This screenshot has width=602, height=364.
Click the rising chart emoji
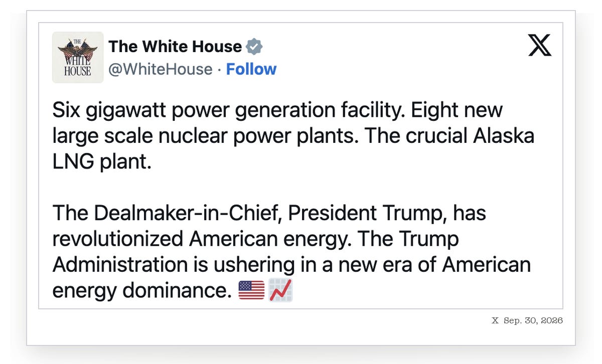coord(280,290)
